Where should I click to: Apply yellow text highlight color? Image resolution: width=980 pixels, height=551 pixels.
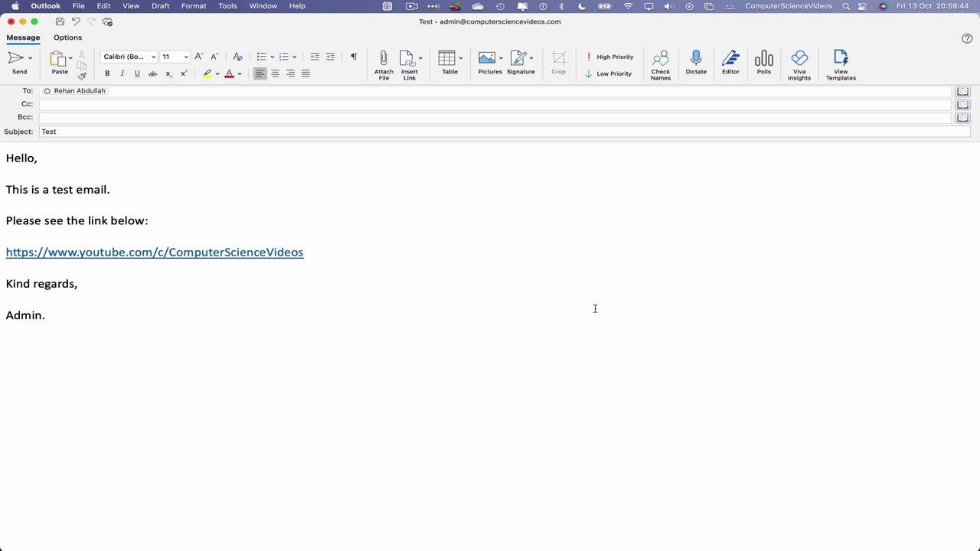coord(207,73)
